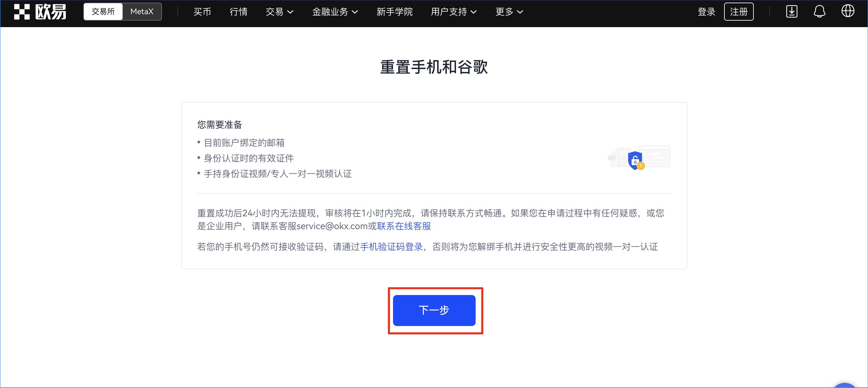Select 新手学院 in the navigation bar
868x388 pixels.
click(x=395, y=12)
